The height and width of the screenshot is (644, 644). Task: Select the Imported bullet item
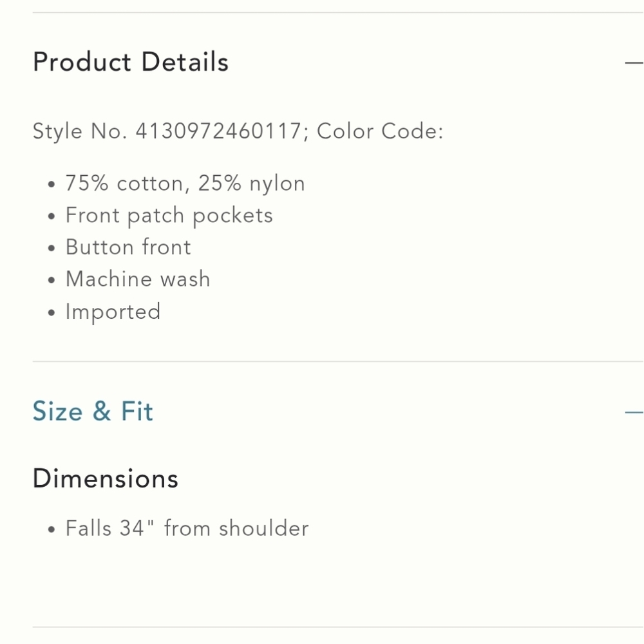113,312
